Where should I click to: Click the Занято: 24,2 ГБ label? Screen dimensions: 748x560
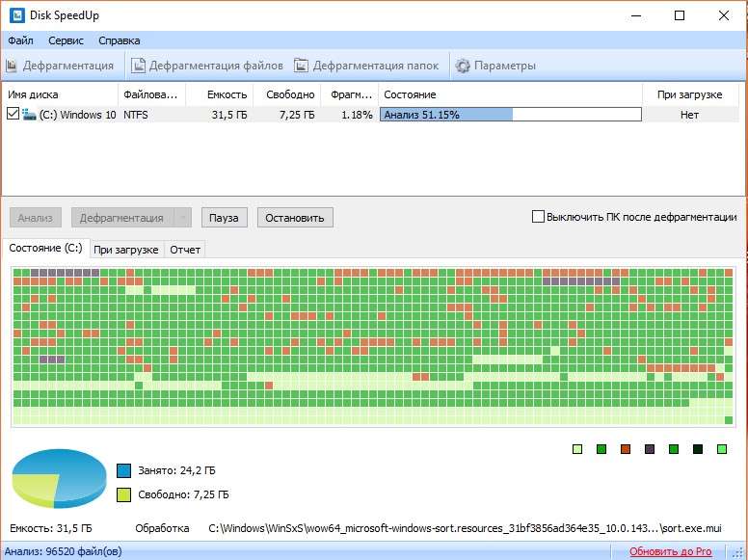pyautogui.click(x=176, y=470)
